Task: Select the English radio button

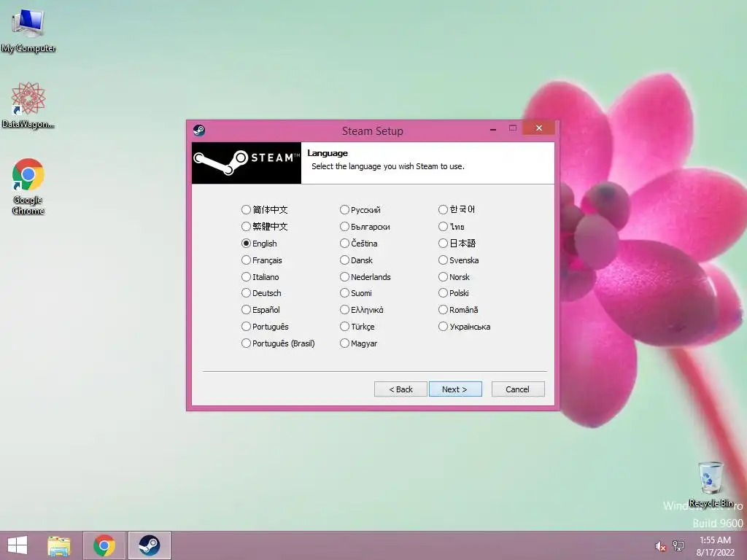Action: coord(259,244)
